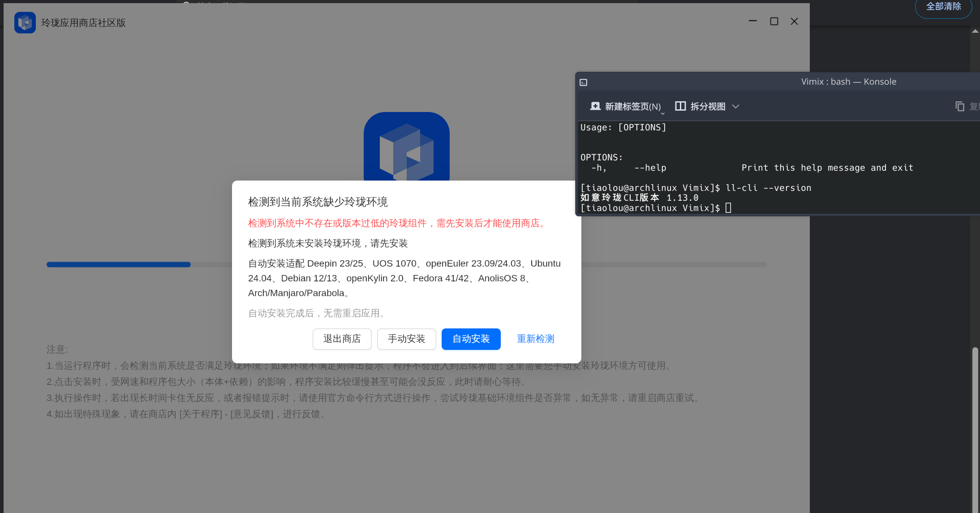Expand the 拆分视图 dropdown arrow in Konsole
The width and height of the screenshot is (980, 513).
tap(735, 107)
